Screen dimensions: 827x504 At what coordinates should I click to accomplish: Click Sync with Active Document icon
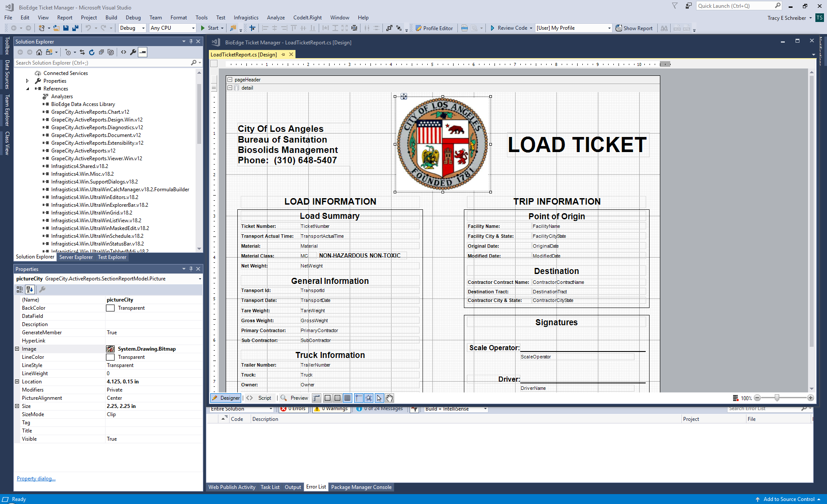[x=82, y=52]
